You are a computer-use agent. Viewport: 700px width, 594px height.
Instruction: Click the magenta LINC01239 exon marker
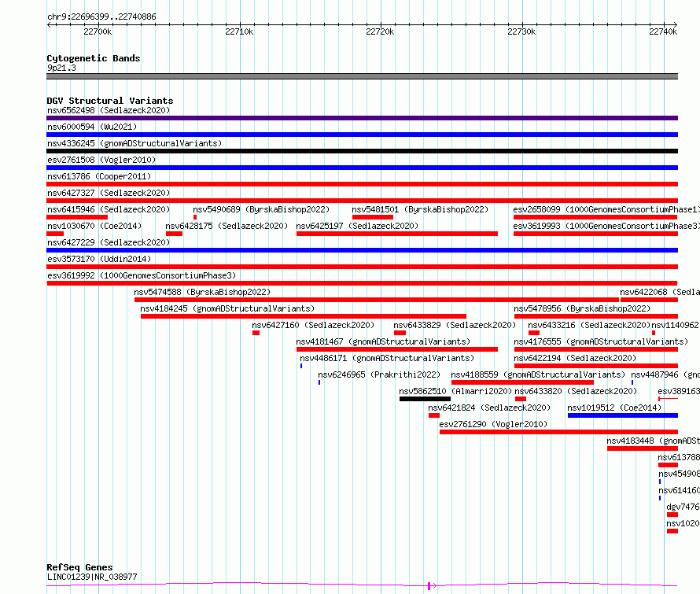429,586
